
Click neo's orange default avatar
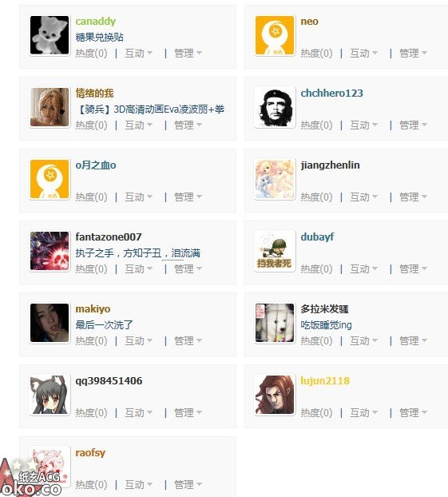pos(275,35)
